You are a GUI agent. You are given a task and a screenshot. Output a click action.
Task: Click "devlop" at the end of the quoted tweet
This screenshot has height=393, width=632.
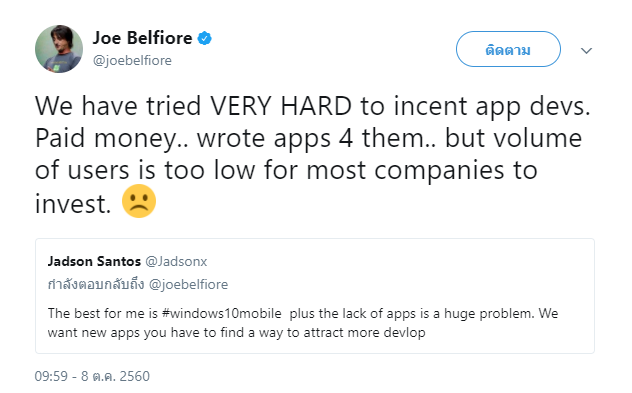[x=404, y=333]
